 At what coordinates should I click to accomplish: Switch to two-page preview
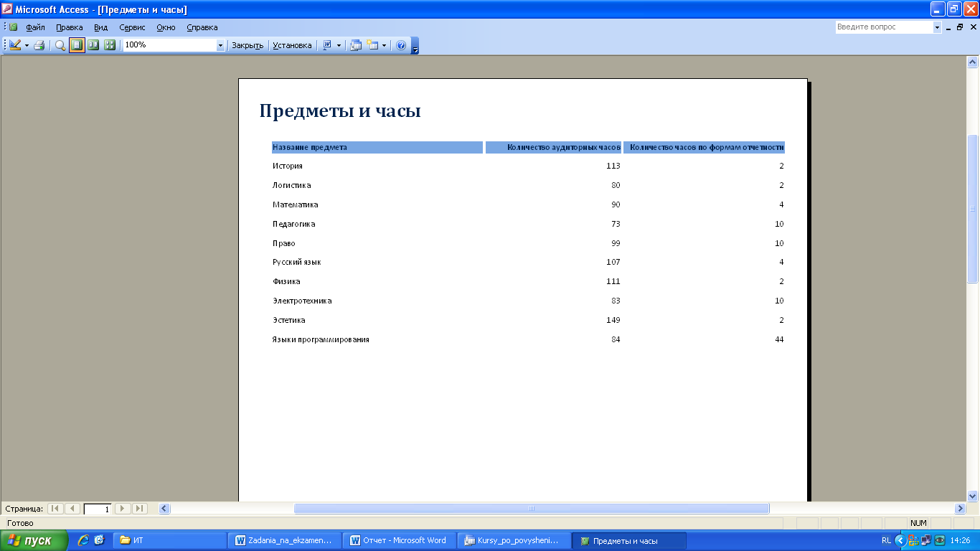(x=93, y=45)
